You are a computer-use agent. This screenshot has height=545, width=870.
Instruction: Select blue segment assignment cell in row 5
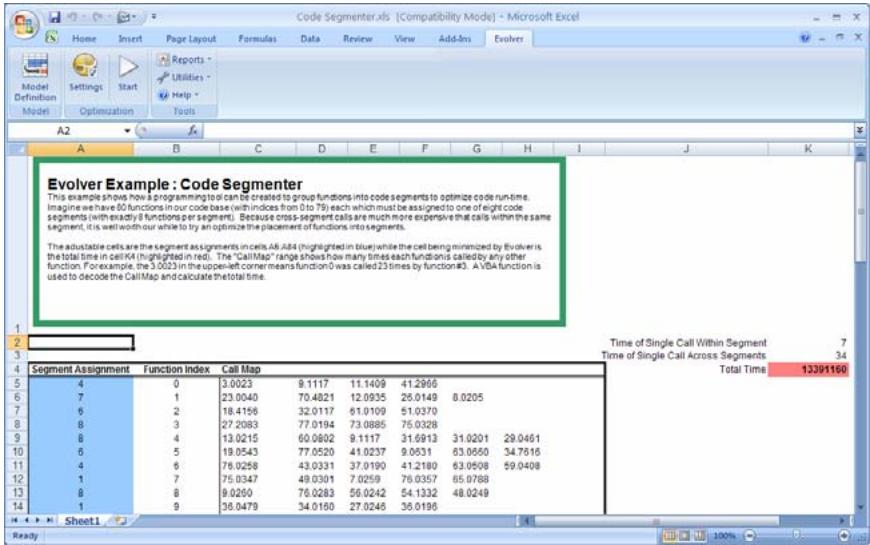81,384
